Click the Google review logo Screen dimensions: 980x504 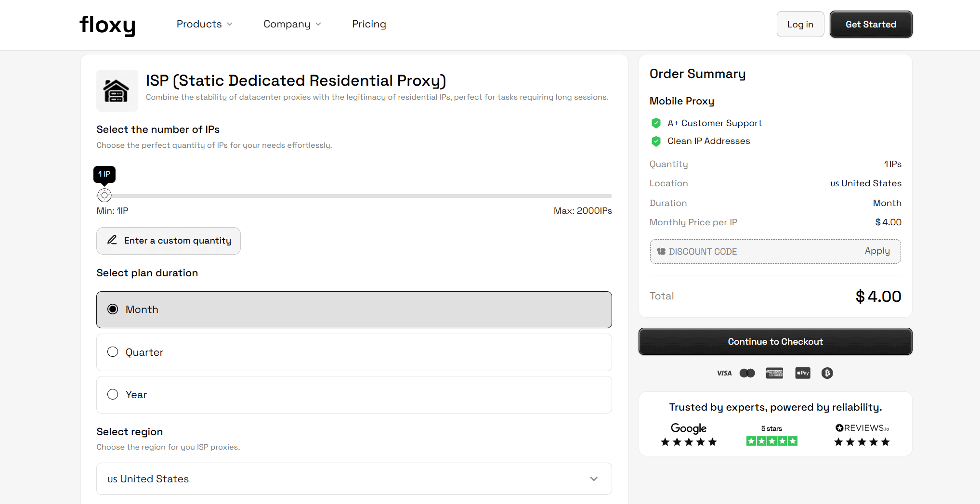[x=689, y=428]
